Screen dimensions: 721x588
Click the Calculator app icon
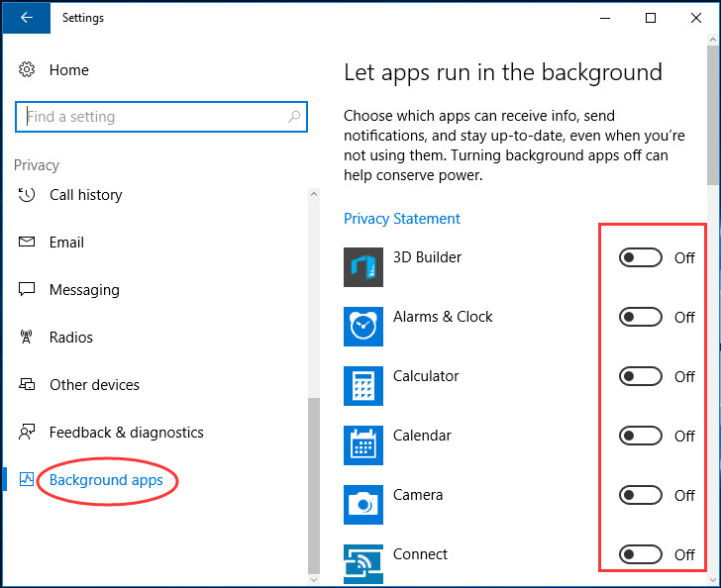pyautogui.click(x=363, y=386)
